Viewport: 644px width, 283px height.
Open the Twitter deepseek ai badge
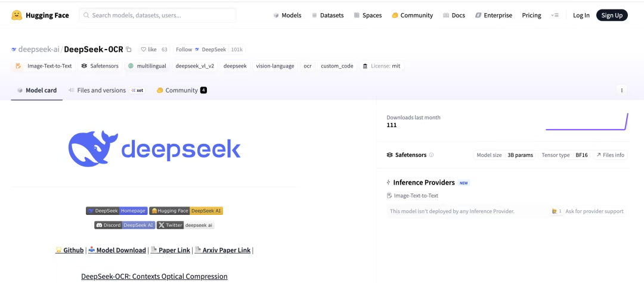click(185, 225)
